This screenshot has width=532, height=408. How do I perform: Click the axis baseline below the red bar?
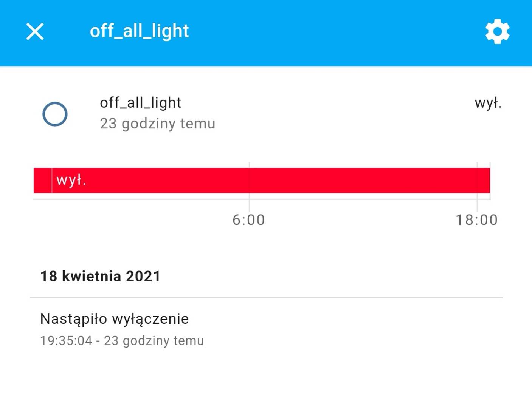click(x=262, y=199)
